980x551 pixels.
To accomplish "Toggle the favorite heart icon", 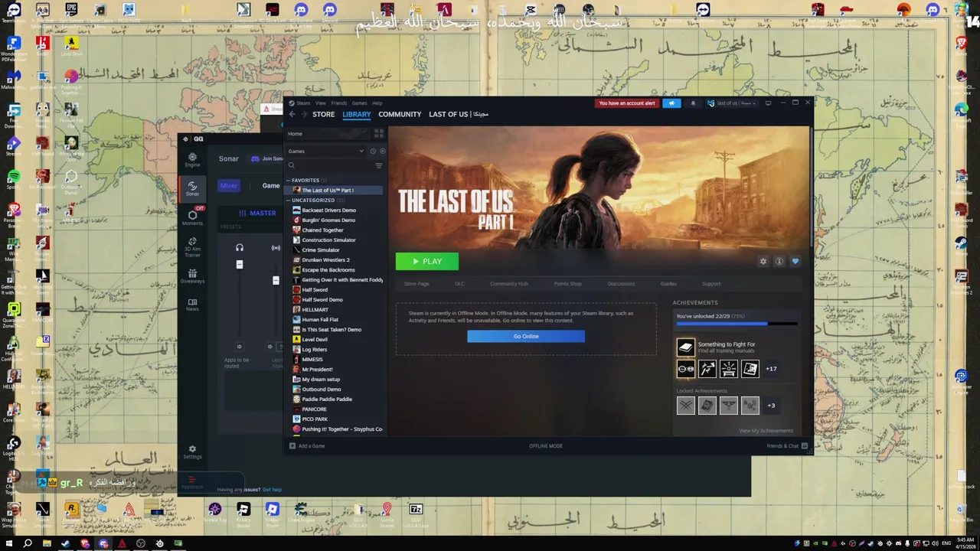I will (x=795, y=262).
